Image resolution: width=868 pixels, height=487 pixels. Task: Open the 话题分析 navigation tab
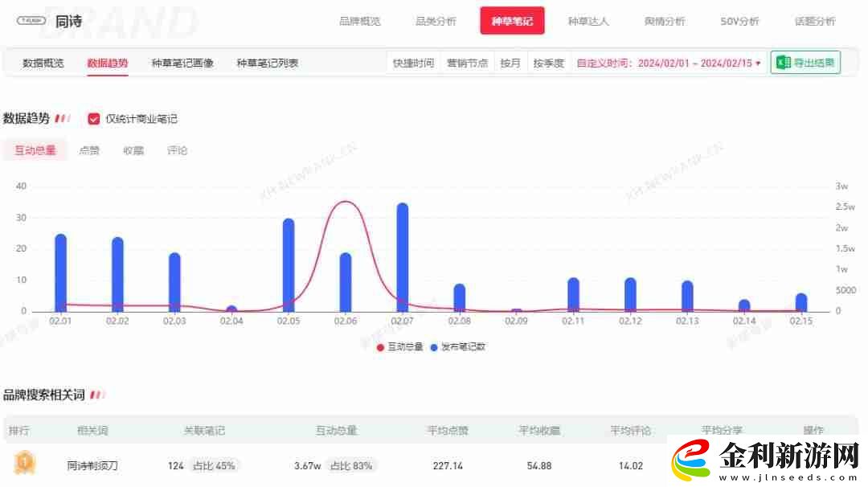(815, 21)
